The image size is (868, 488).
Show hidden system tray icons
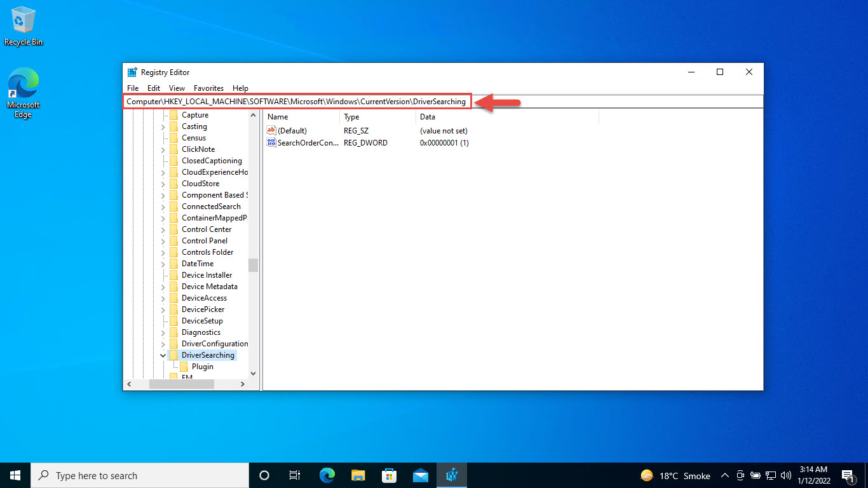tap(724, 475)
